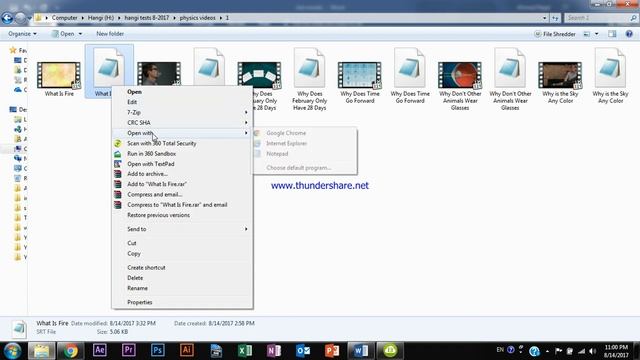Open After Effects from the taskbar
Image resolution: width=640 pixels, height=360 pixels.
100,350
